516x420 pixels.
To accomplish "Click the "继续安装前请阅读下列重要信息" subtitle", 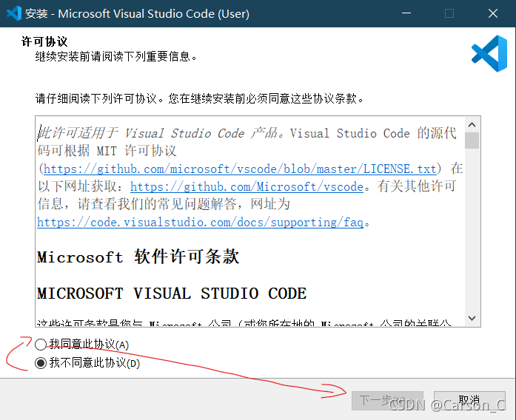I will pyautogui.click(x=115, y=56).
